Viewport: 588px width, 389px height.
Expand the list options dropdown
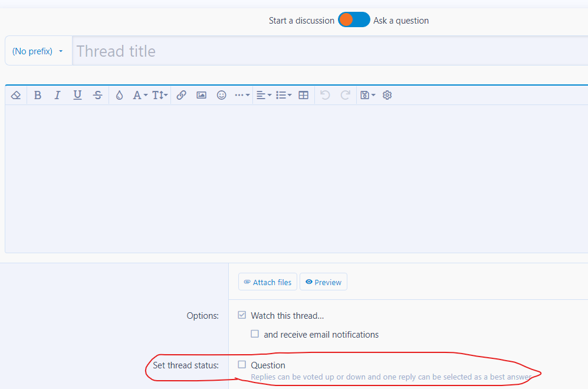coord(284,96)
